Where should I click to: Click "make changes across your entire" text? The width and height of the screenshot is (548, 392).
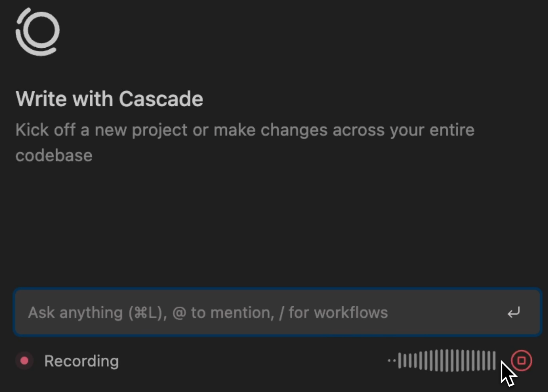(x=344, y=130)
